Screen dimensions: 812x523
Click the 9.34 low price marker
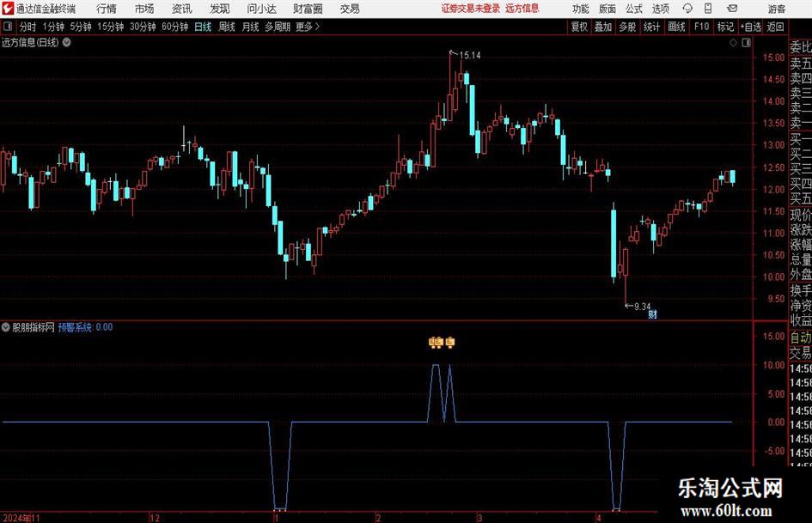pos(642,307)
